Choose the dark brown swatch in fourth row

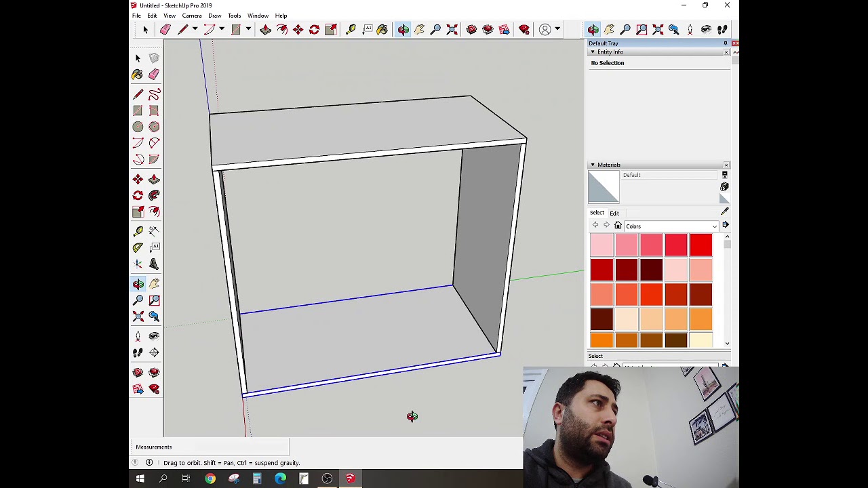click(601, 319)
